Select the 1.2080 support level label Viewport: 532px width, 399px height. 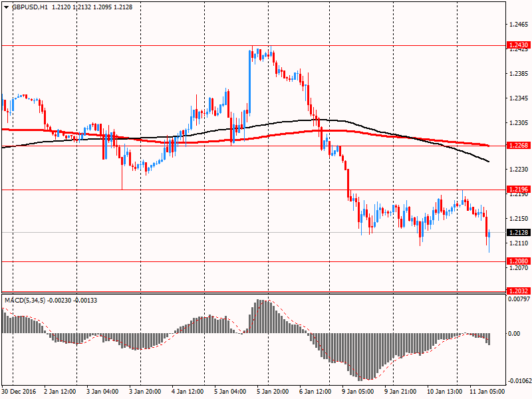click(x=518, y=261)
